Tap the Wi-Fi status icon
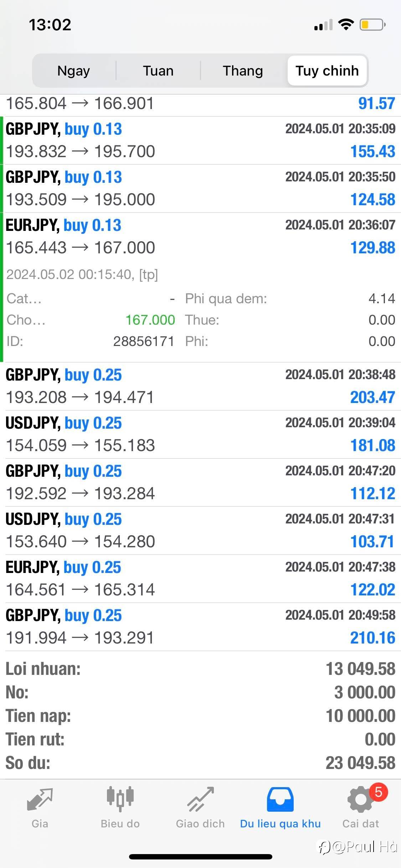 [345, 25]
